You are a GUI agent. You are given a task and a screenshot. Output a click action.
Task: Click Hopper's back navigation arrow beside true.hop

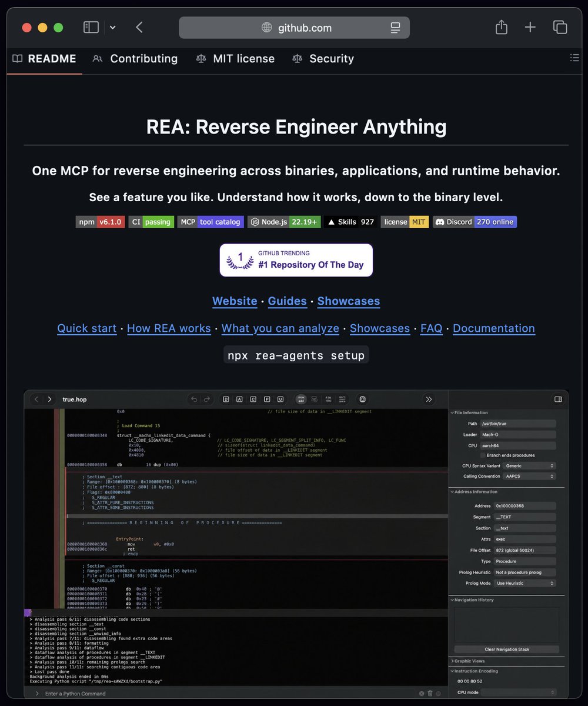click(36, 399)
